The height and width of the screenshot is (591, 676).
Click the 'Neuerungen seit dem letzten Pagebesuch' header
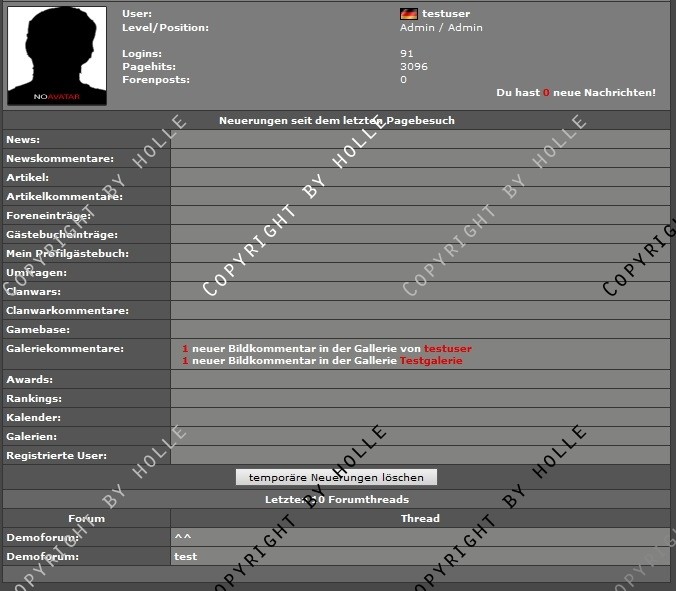click(x=337, y=120)
